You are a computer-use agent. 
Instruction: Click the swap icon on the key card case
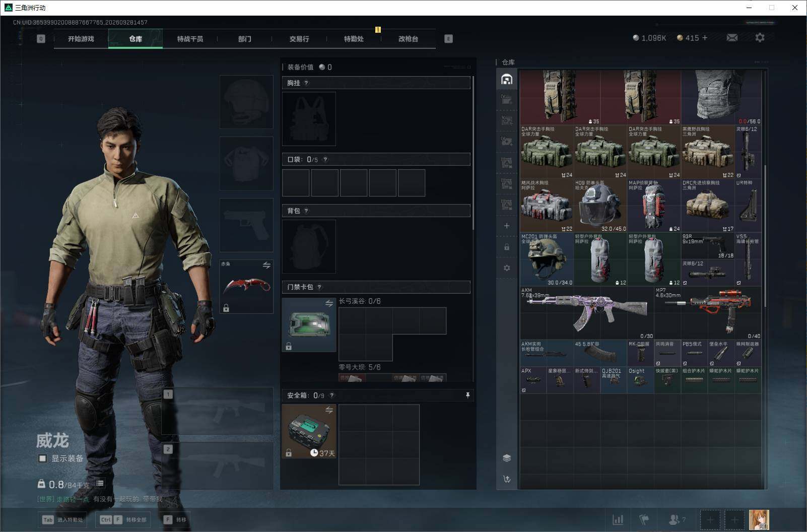pos(329,303)
